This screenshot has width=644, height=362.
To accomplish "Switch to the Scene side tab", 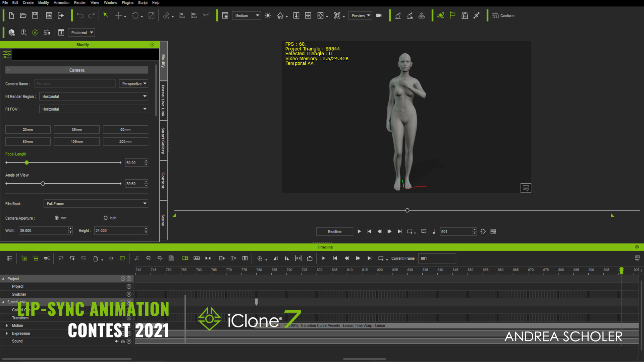I will tap(163, 220).
